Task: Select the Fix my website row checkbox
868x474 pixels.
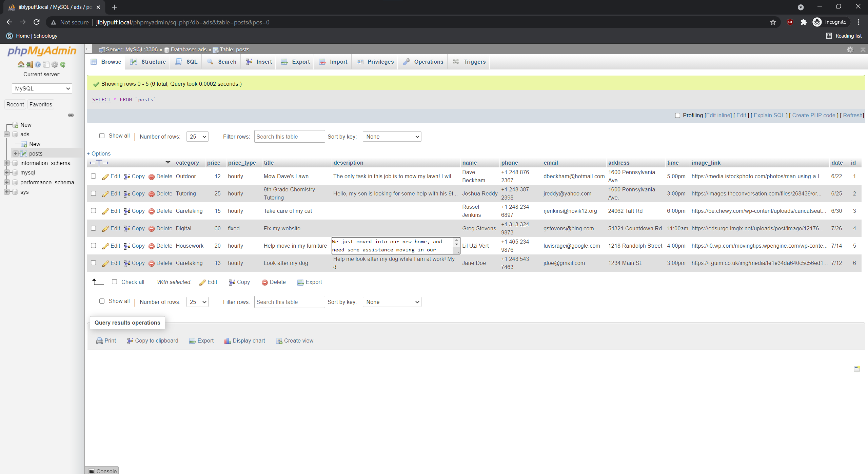Action: [94, 228]
